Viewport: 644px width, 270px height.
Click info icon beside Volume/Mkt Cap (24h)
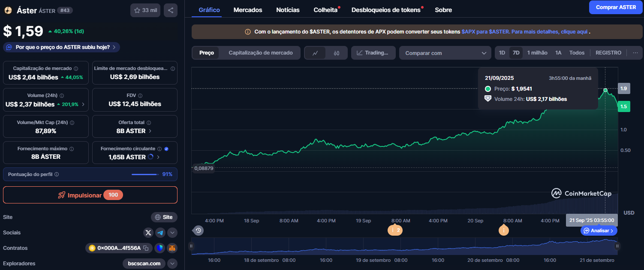tap(72, 122)
